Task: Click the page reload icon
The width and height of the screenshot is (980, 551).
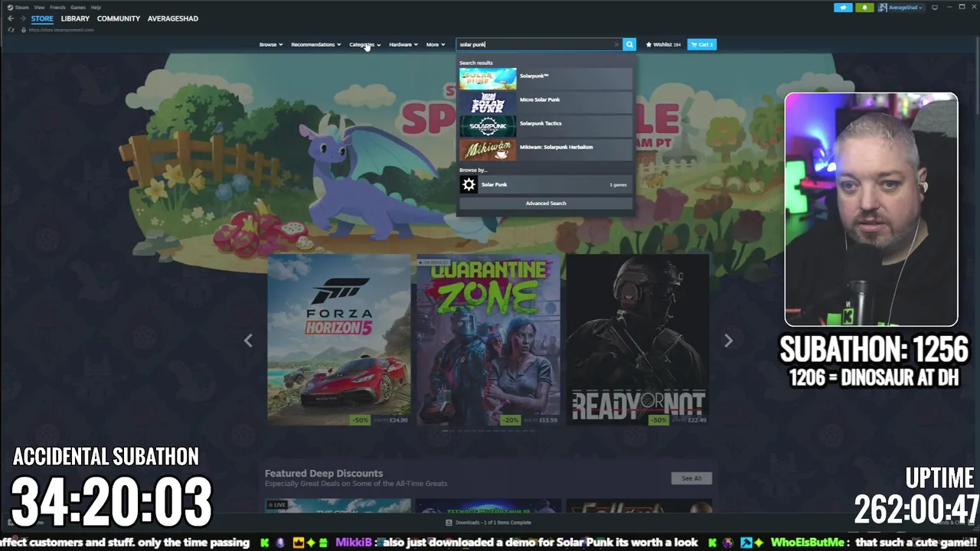Action: pos(11,30)
